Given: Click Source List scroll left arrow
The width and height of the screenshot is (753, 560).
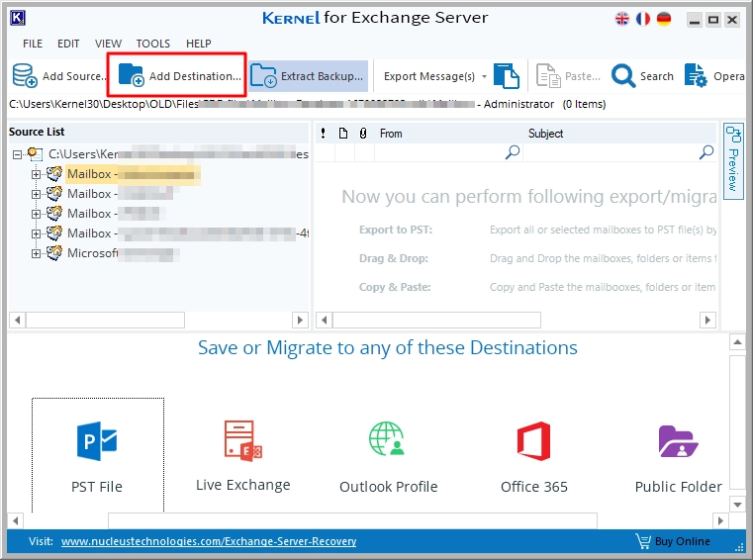Looking at the screenshot, I should tap(17, 320).
